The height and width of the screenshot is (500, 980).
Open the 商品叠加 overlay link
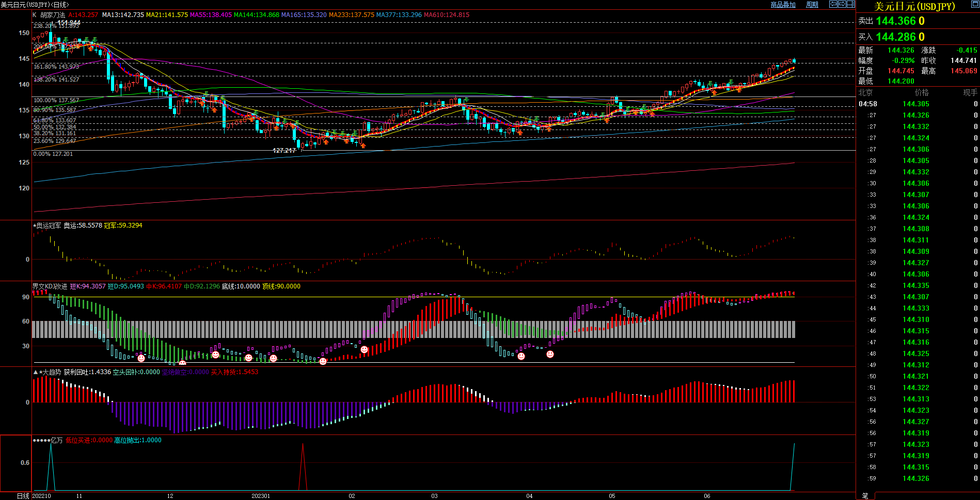(x=783, y=5)
